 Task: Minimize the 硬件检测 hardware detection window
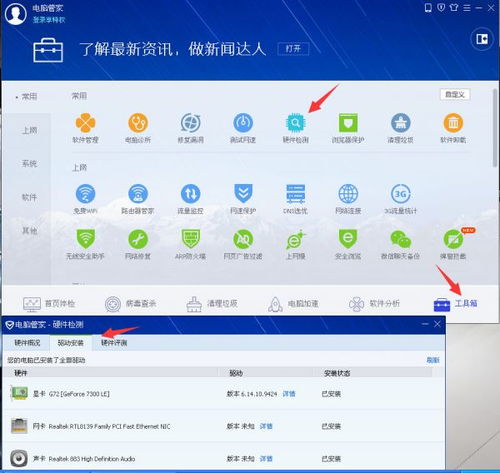tap(425, 324)
